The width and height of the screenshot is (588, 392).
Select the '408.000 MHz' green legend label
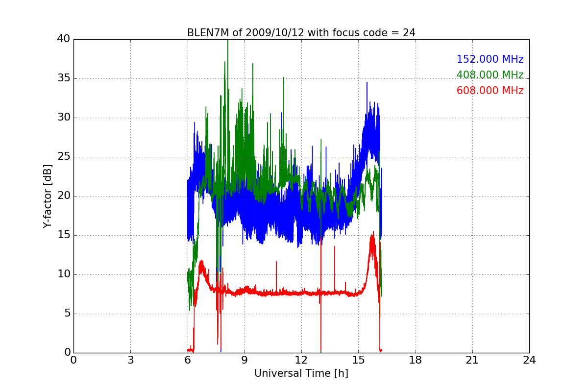[490, 75]
